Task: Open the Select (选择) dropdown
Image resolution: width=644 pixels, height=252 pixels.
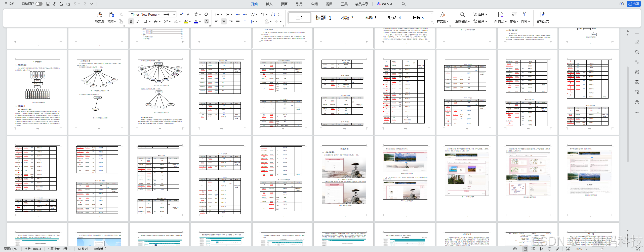Action: tap(480, 14)
